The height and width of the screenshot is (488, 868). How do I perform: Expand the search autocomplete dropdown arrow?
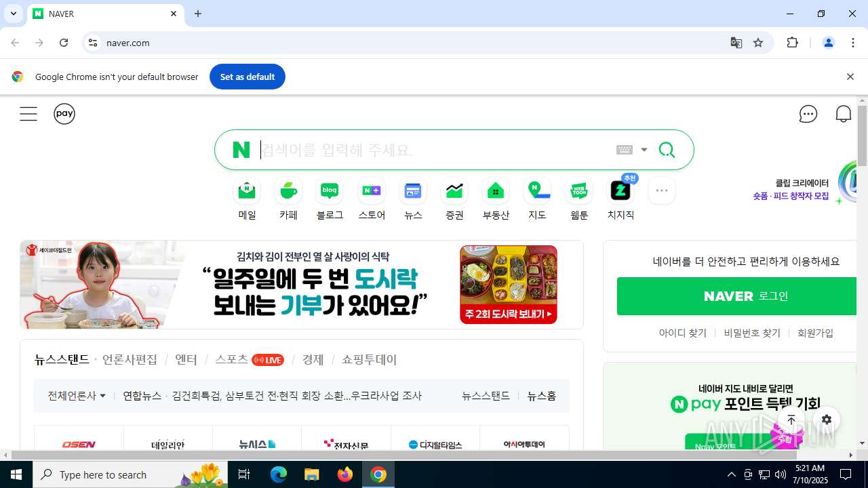pyautogui.click(x=644, y=150)
